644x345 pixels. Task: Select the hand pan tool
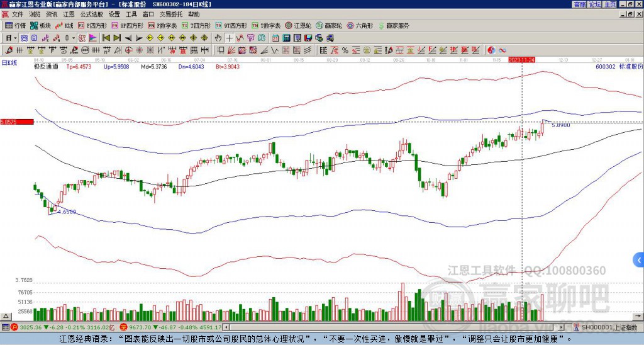click(x=218, y=38)
